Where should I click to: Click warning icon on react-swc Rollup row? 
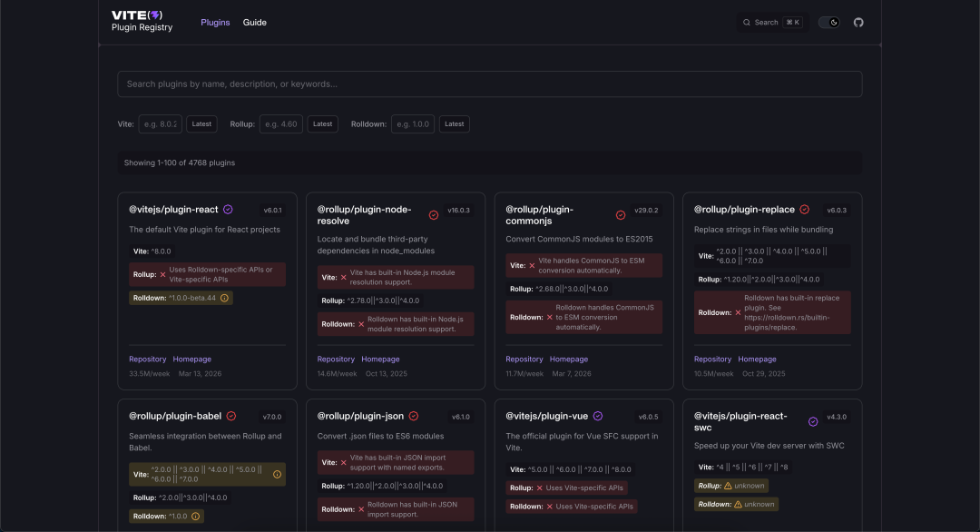(728, 486)
